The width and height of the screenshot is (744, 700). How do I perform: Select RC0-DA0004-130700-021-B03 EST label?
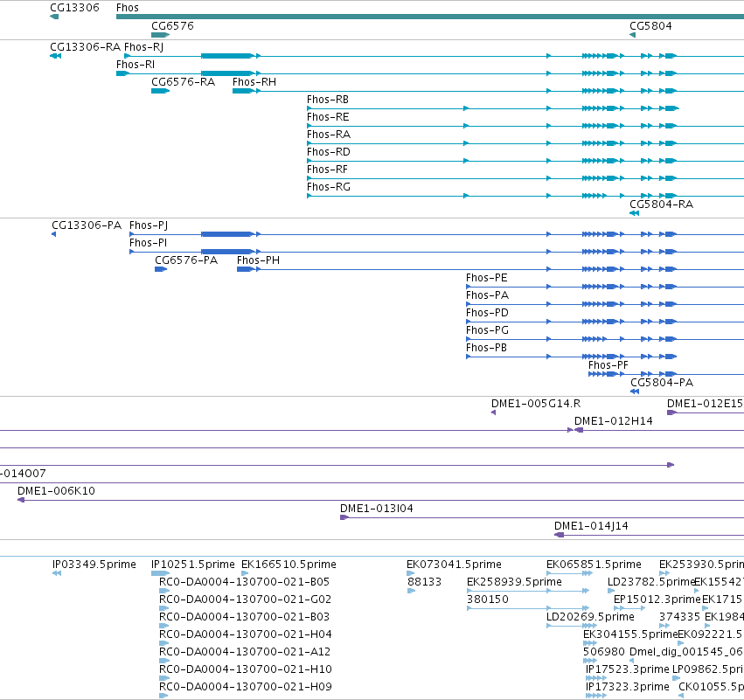(245, 617)
